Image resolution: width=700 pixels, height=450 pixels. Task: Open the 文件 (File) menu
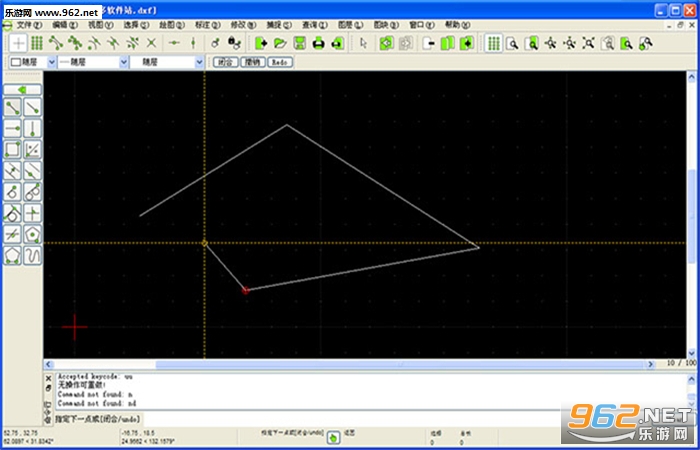pyautogui.click(x=29, y=25)
